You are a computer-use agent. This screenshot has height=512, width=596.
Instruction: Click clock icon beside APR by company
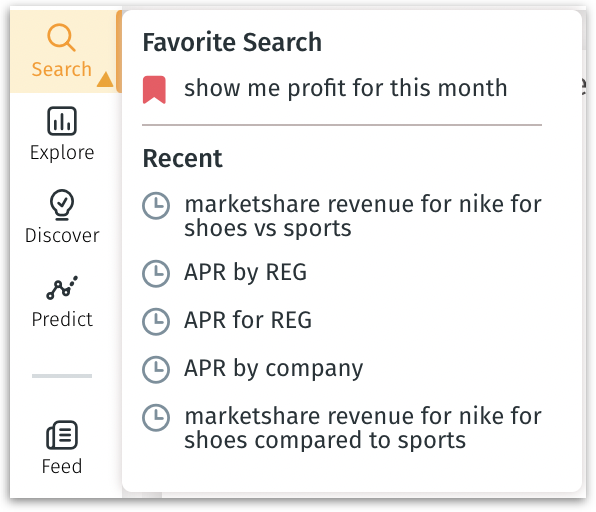(x=156, y=369)
